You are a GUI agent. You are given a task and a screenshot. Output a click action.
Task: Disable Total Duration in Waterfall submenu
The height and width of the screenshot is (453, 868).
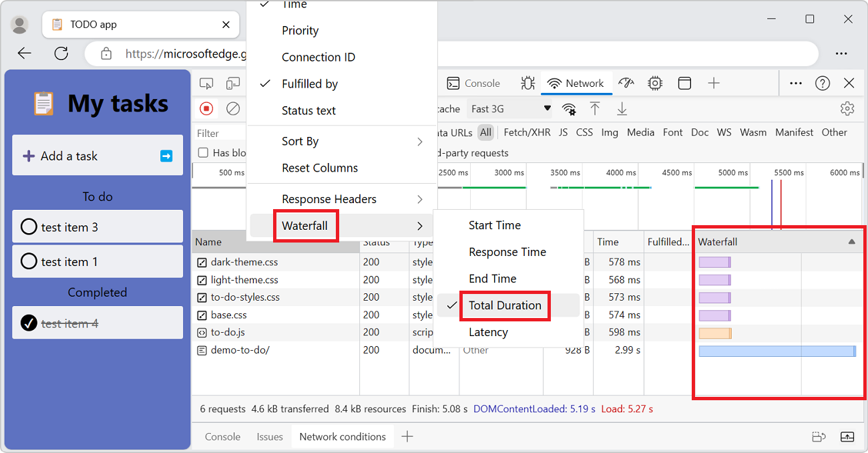coord(505,305)
